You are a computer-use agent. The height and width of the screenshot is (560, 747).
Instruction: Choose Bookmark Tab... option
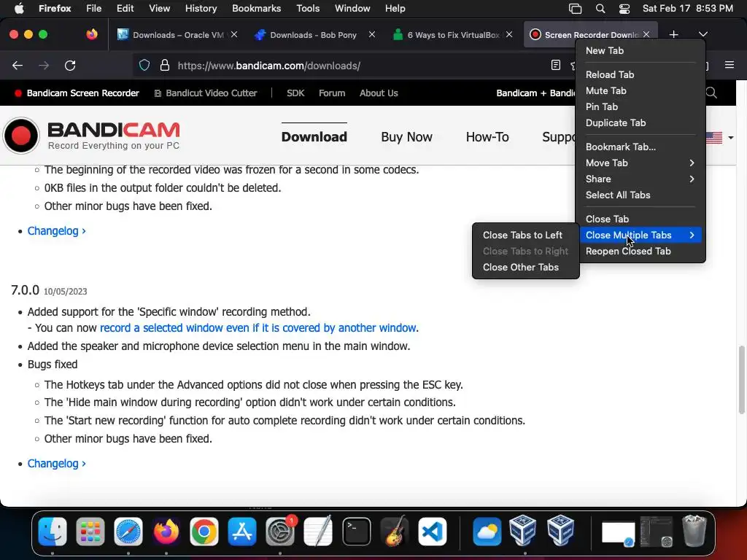pyautogui.click(x=640, y=147)
